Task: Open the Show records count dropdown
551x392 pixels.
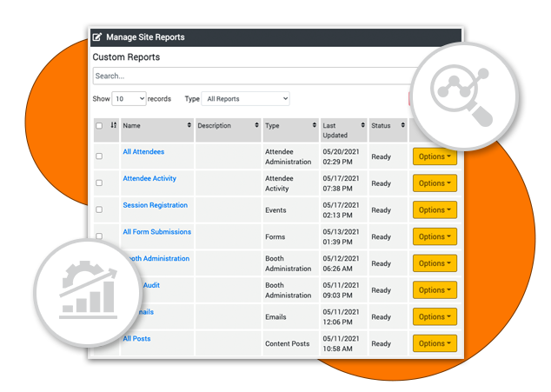Action: point(129,99)
